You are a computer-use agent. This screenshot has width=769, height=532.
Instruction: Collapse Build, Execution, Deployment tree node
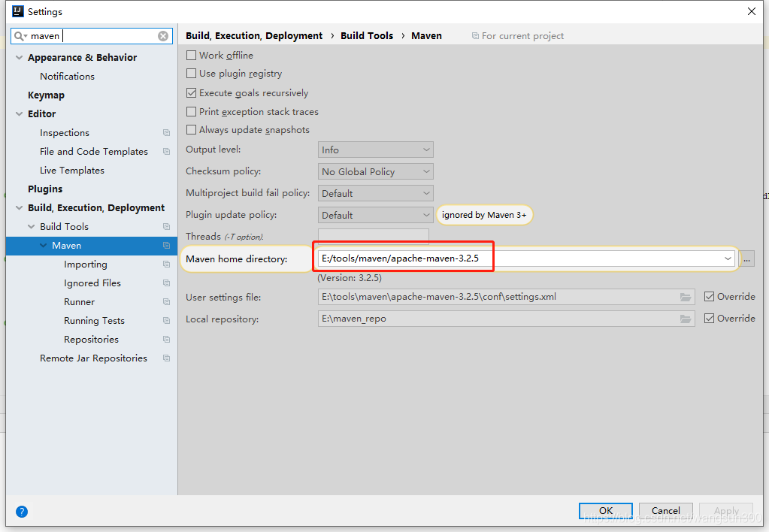[x=19, y=208]
